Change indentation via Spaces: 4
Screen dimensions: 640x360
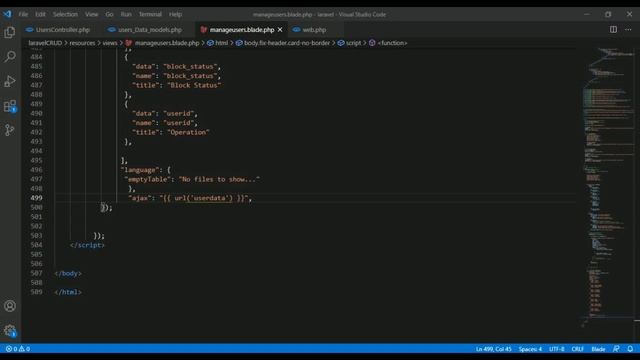tap(530, 349)
